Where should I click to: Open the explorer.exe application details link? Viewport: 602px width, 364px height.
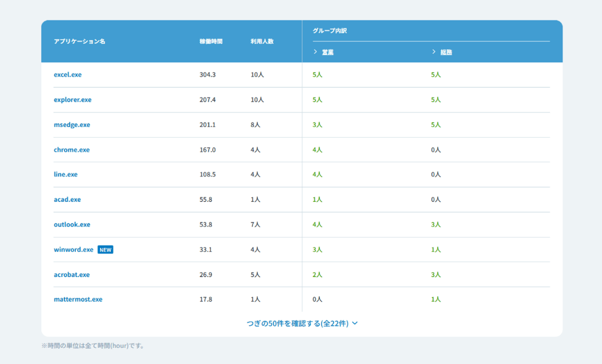click(x=72, y=99)
